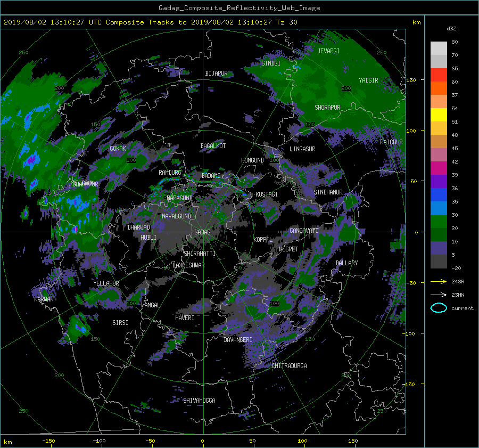The image size is (479, 448).
Task: Select the red 65 dBZ legend swatch
Action: click(439, 75)
